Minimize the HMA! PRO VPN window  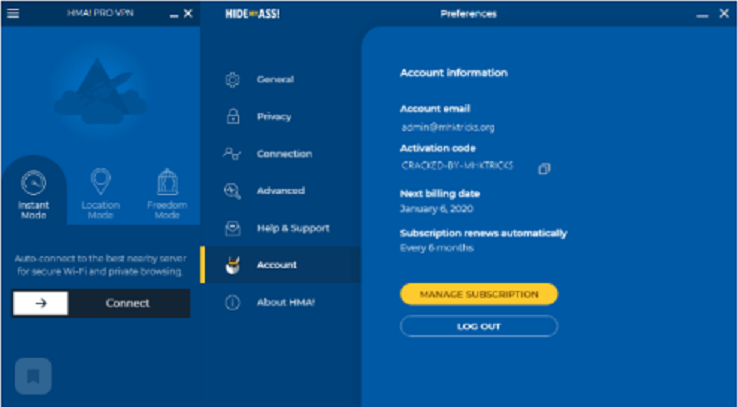[x=174, y=15]
